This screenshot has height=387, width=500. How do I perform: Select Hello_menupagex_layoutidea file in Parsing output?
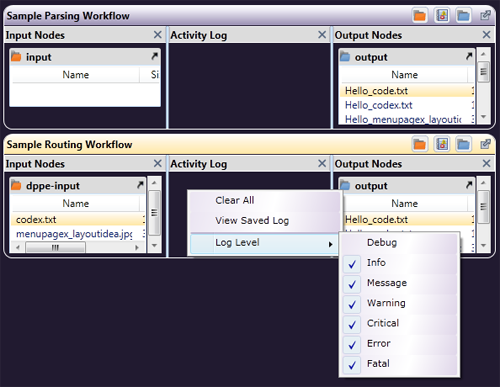click(407, 119)
